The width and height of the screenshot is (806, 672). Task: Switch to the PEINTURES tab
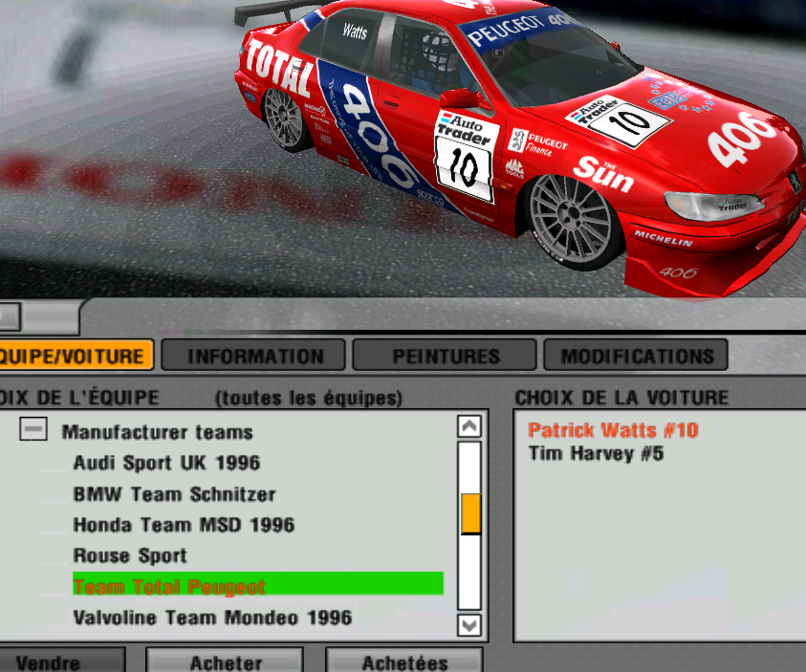446,357
